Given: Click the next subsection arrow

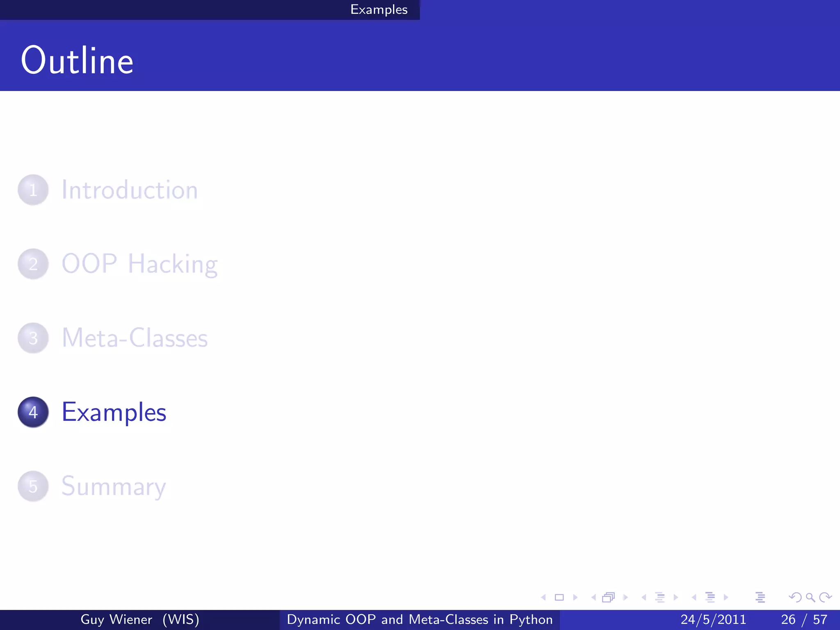Looking at the screenshot, I should (676, 598).
